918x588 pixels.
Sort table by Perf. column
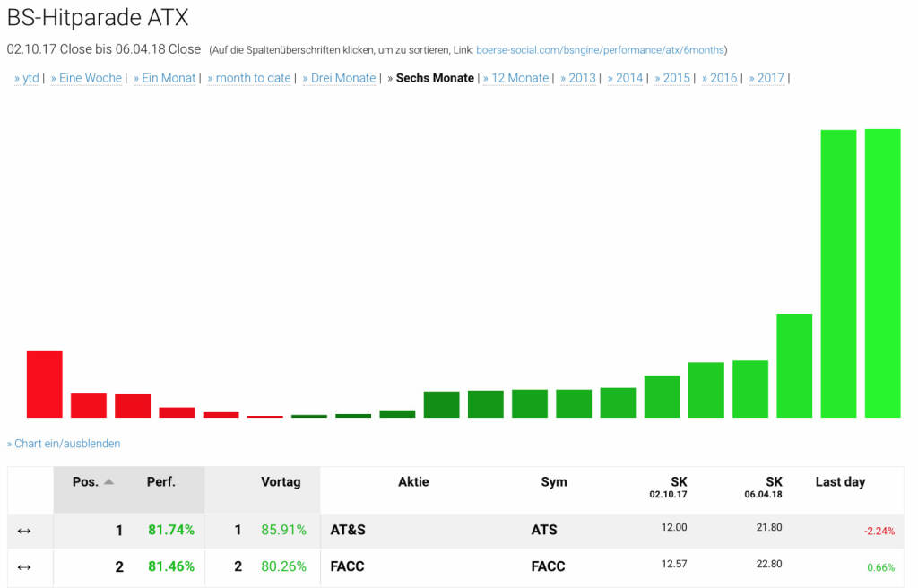[x=161, y=481]
